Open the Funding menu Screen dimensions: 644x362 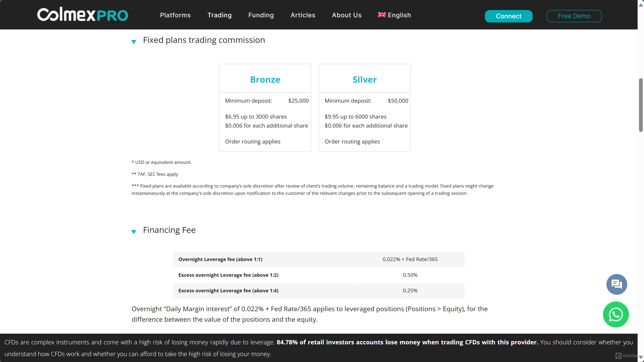tap(261, 15)
